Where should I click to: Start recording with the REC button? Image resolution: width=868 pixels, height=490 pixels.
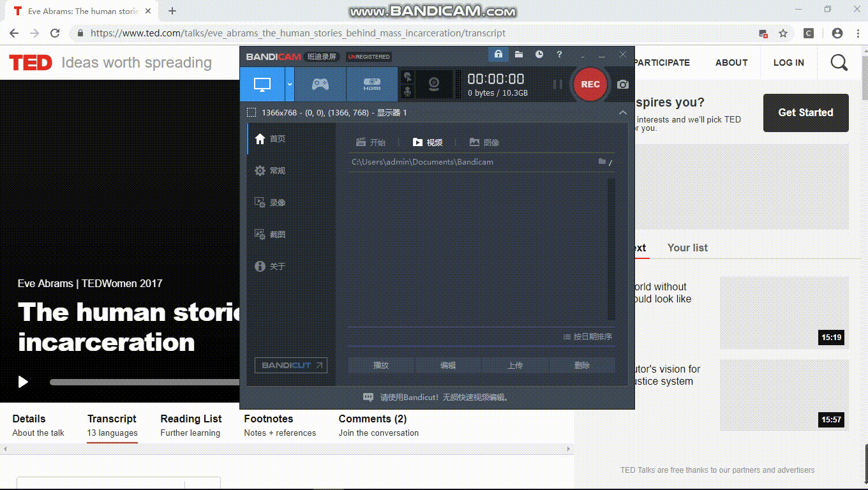pos(590,84)
